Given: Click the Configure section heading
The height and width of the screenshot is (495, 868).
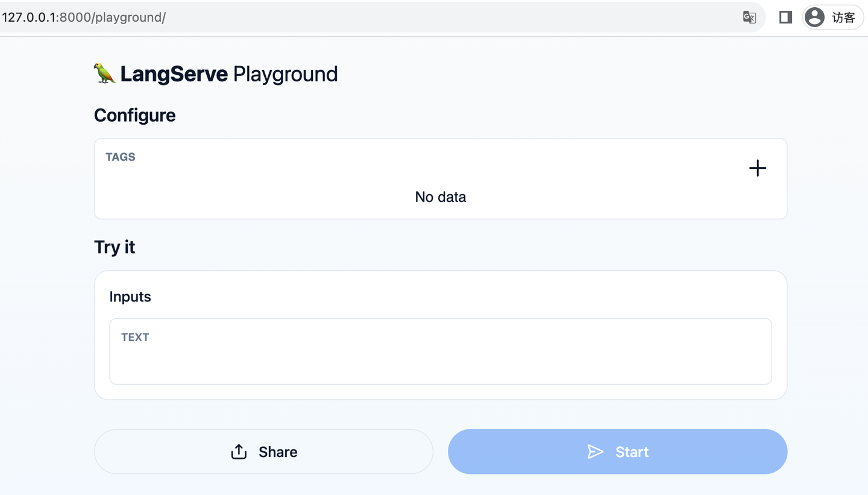Looking at the screenshot, I should point(135,115).
